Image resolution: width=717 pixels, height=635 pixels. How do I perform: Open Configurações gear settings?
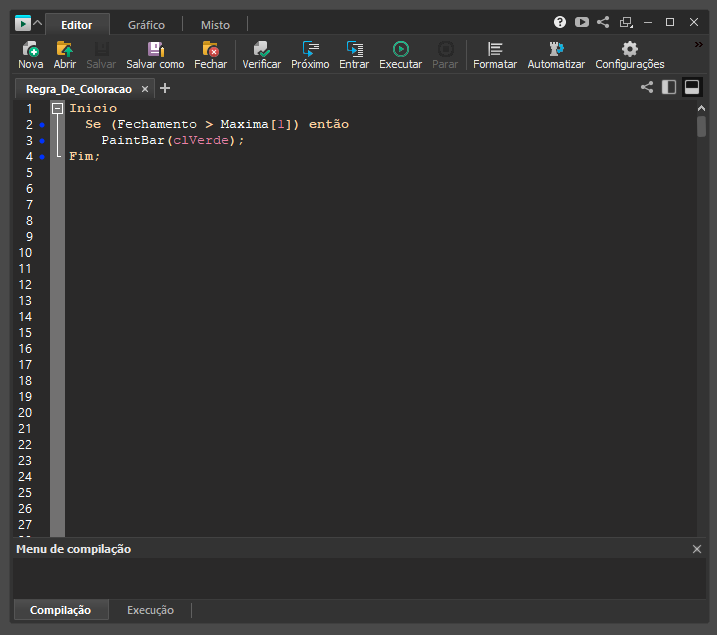[630, 55]
